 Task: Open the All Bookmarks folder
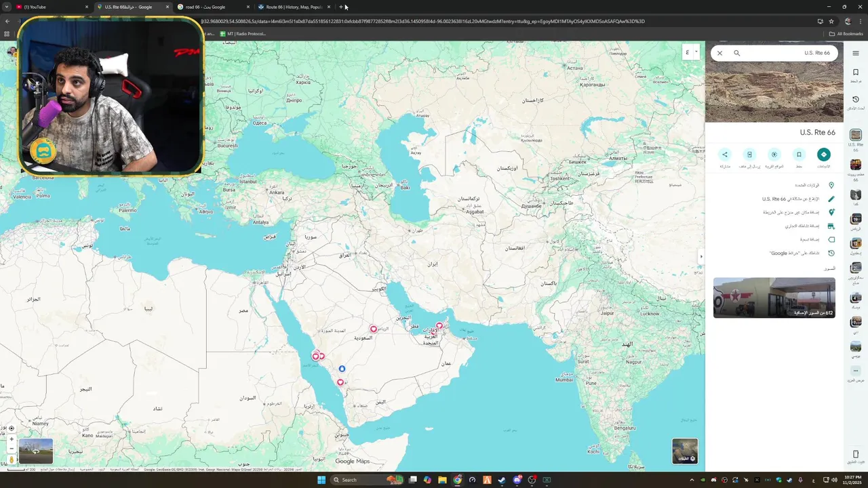click(846, 34)
